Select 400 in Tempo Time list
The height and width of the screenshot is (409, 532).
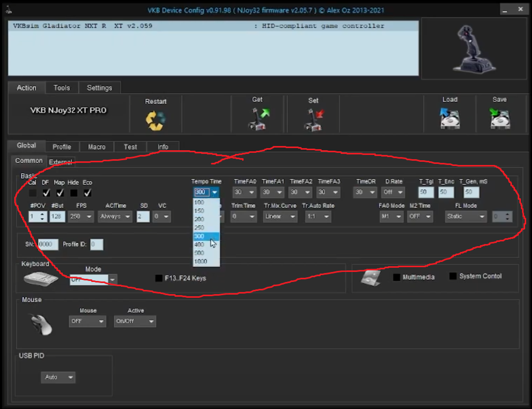tap(206, 245)
